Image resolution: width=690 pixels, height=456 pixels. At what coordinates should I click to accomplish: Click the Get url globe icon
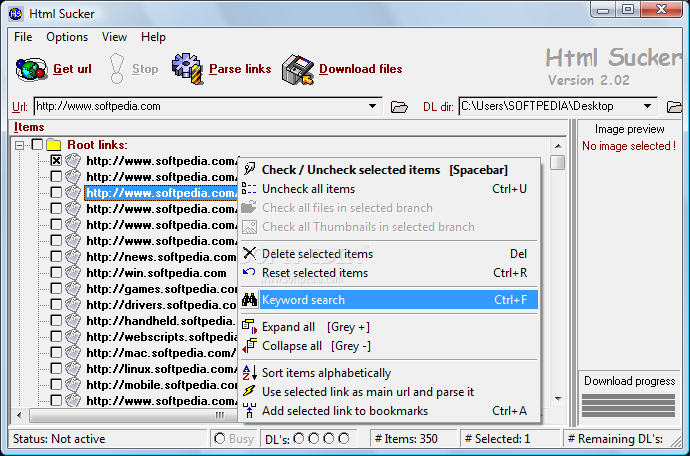click(31, 69)
